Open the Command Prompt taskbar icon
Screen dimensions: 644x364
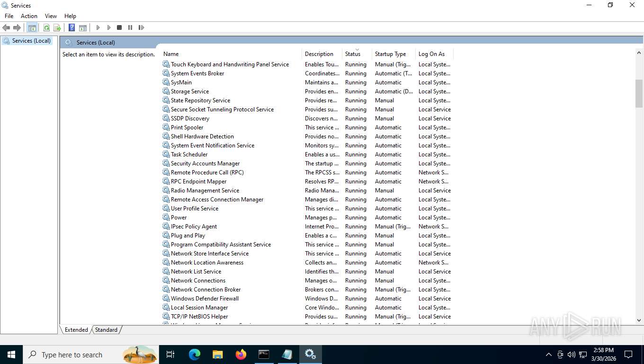point(264,355)
